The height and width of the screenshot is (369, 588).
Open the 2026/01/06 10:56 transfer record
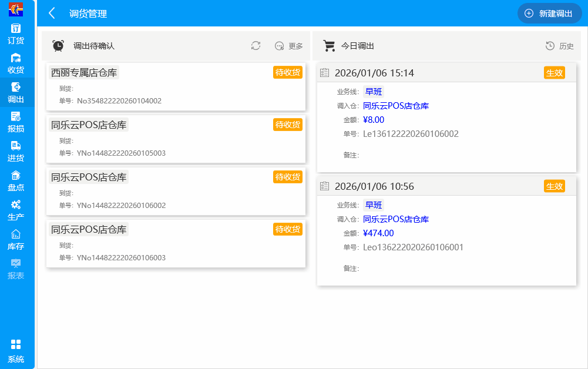[x=446, y=231]
